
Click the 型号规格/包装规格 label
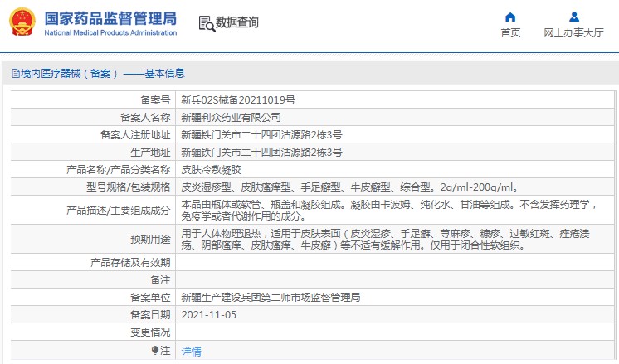click(x=129, y=187)
